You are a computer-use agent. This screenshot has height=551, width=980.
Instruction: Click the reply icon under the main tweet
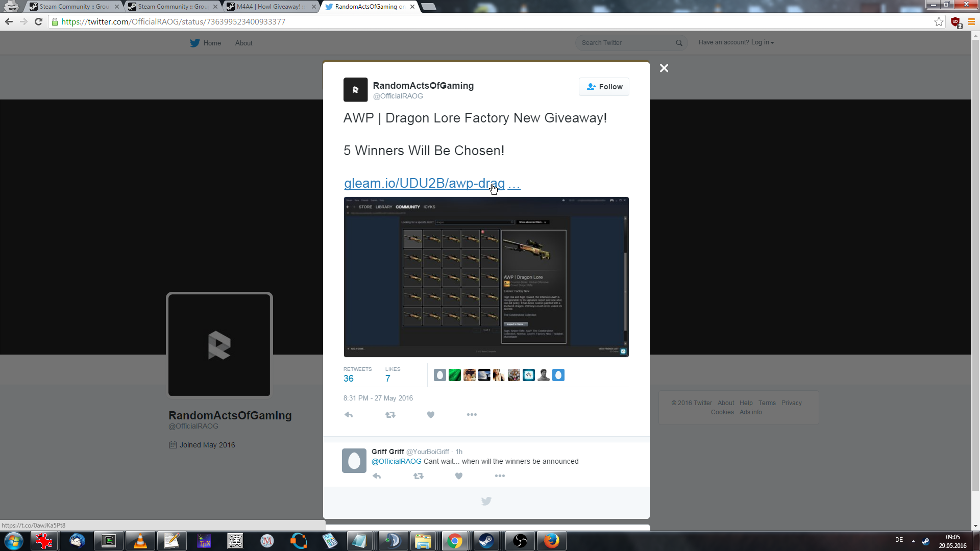pyautogui.click(x=349, y=415)
